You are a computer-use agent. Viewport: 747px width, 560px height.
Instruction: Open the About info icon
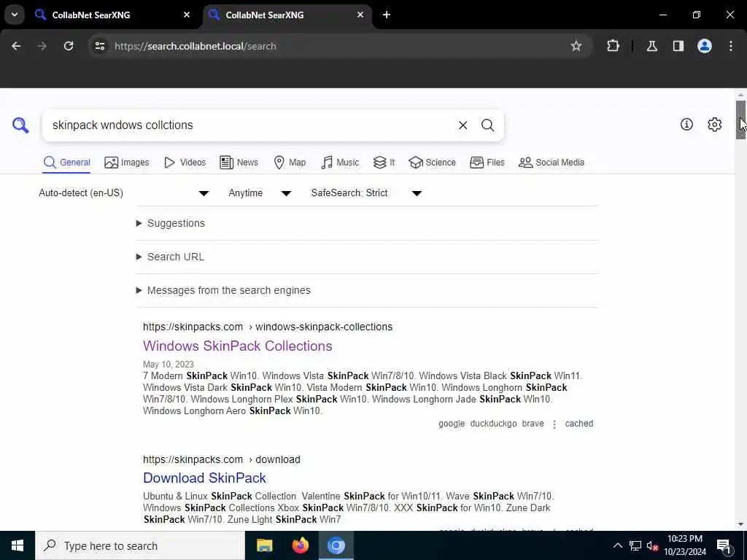pyautogui.click(x=686, y=124)
